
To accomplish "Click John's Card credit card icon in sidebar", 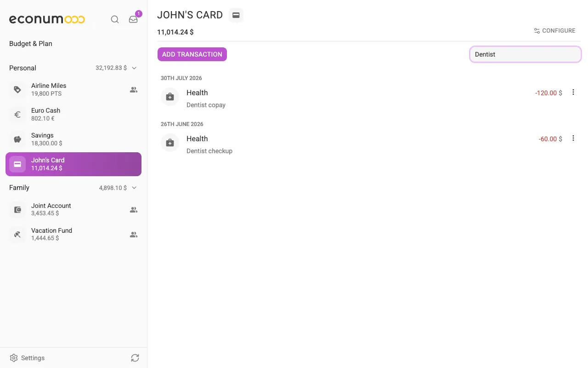I will point(17,164).
